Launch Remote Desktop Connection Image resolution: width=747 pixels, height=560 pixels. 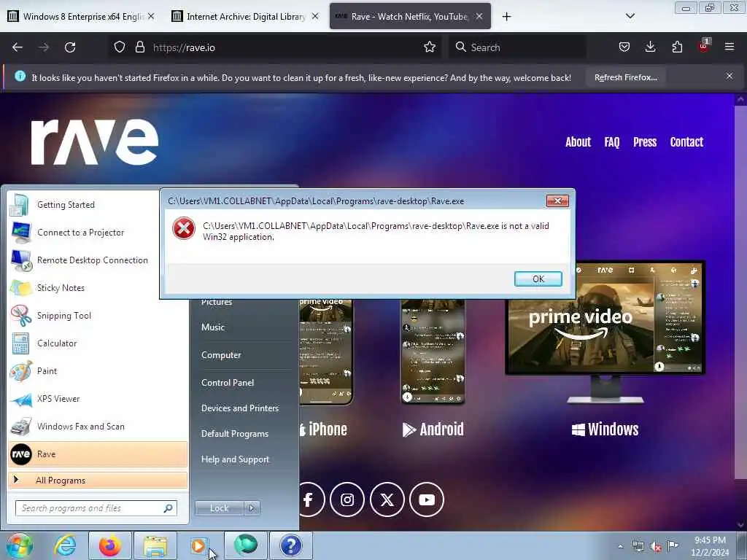click(x=98, y=260)
